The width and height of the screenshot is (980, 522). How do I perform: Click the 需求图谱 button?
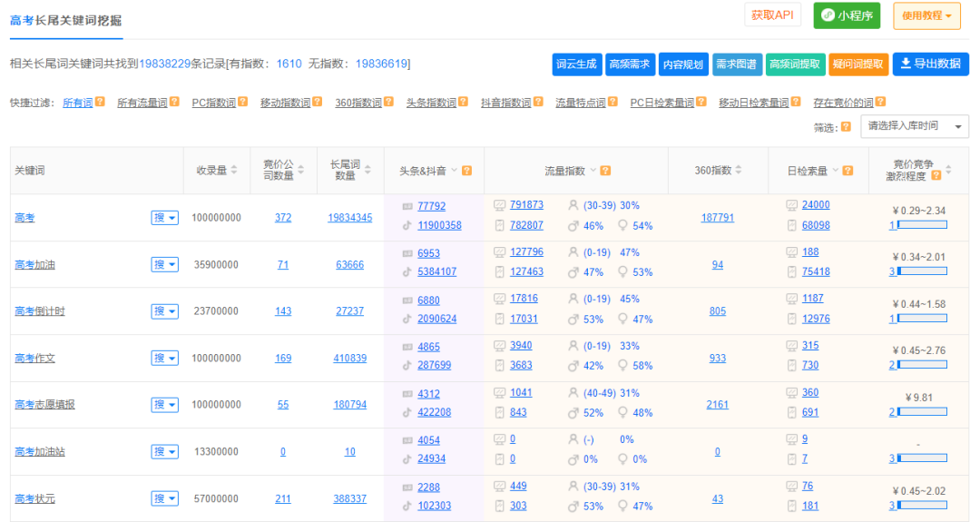point(737,64)
